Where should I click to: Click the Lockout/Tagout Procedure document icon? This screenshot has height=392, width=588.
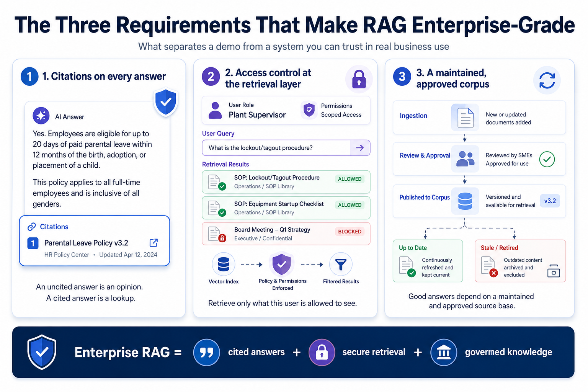[217, 182]
